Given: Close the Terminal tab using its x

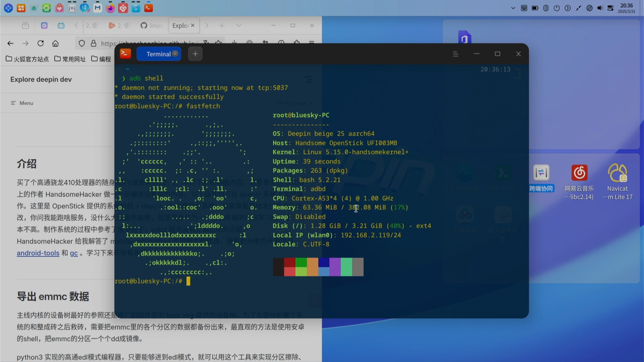Looking at the screenshot, I should (175, 54).
